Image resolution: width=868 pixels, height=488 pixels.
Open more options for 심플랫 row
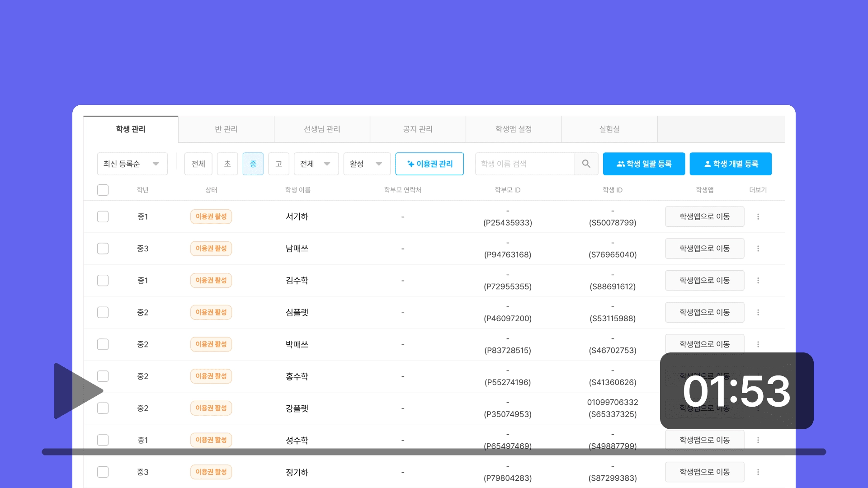(758, 312)
